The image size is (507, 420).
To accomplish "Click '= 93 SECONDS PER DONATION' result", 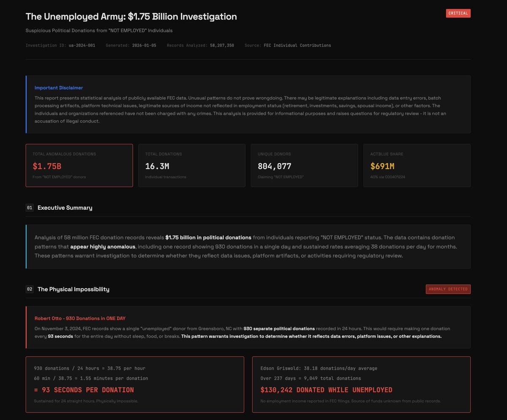I will point(84,390).
